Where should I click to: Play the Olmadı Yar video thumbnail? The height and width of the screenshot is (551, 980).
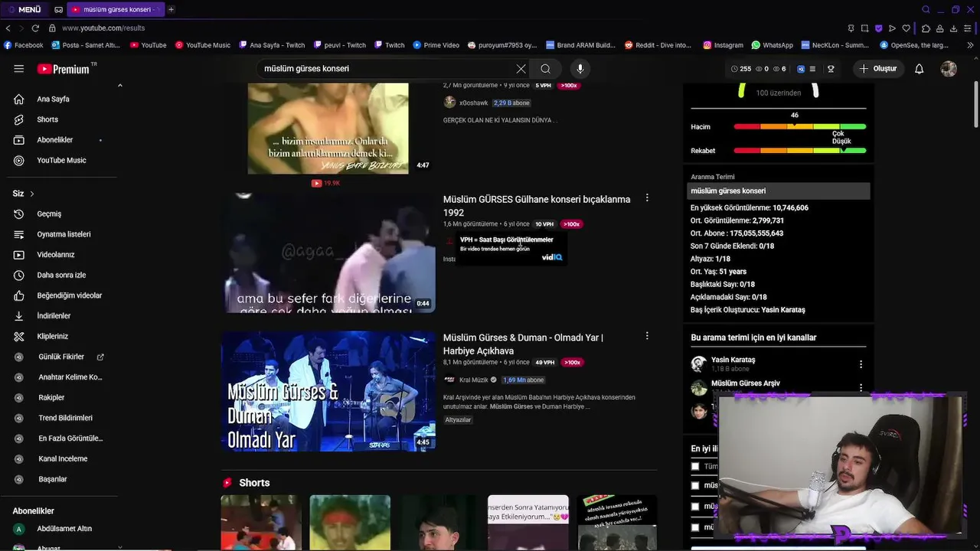click(328, 391)
